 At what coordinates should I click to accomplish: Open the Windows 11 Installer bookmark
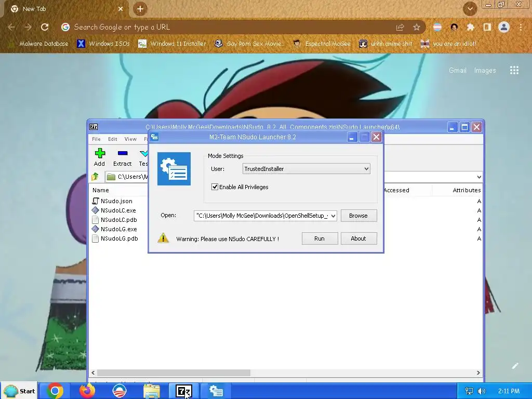[172, 44]
